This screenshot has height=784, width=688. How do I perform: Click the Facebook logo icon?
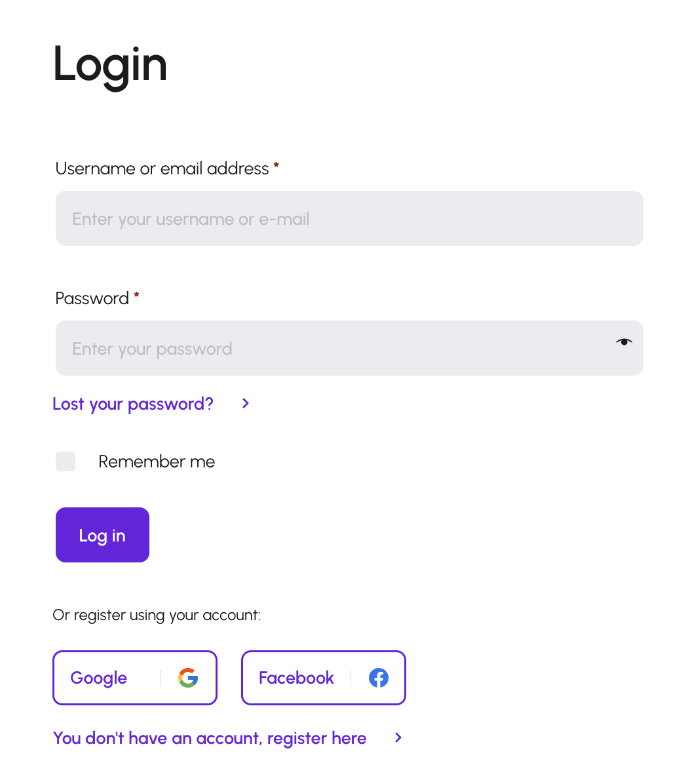point(379,678)
